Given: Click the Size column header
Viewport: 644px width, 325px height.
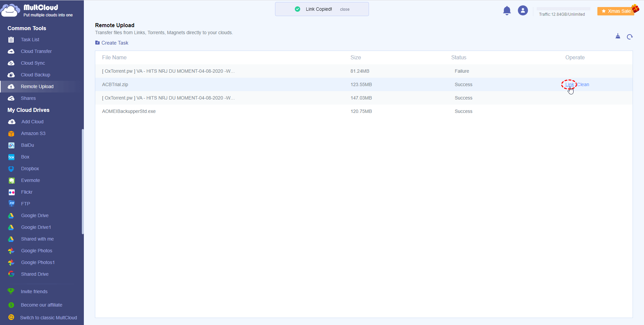Looking at the screenshot, I should tap(356, 58).
